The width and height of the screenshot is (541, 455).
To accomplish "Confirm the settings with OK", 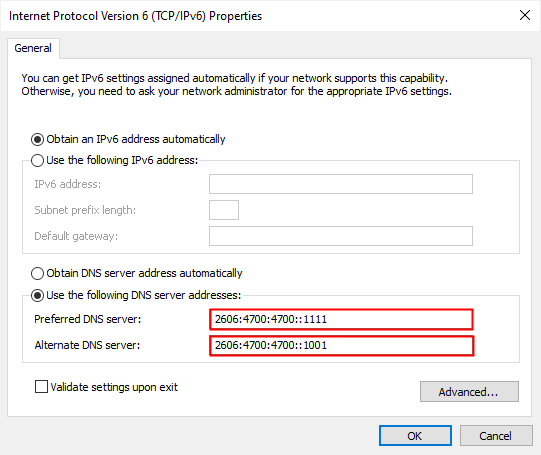I will click(415, 436).
